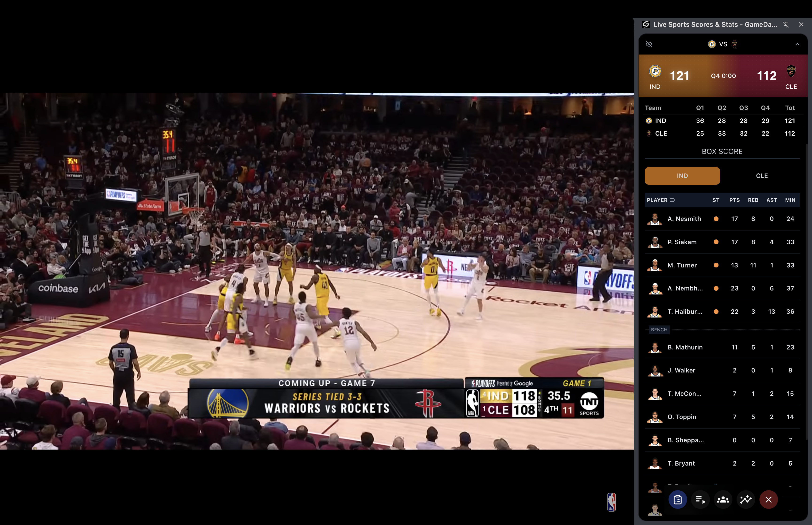Open the box score clipboard view

pyautogui.click(x=677, y=500)
